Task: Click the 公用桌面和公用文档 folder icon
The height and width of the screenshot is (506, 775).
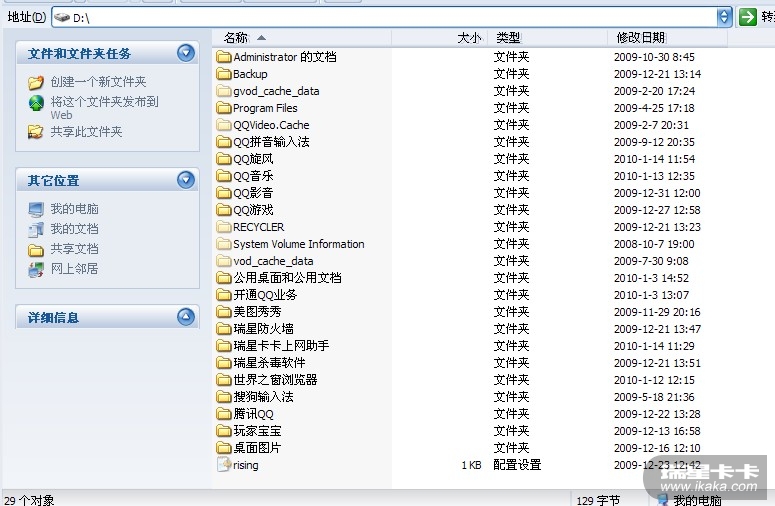Action: [x=224, y=278]
